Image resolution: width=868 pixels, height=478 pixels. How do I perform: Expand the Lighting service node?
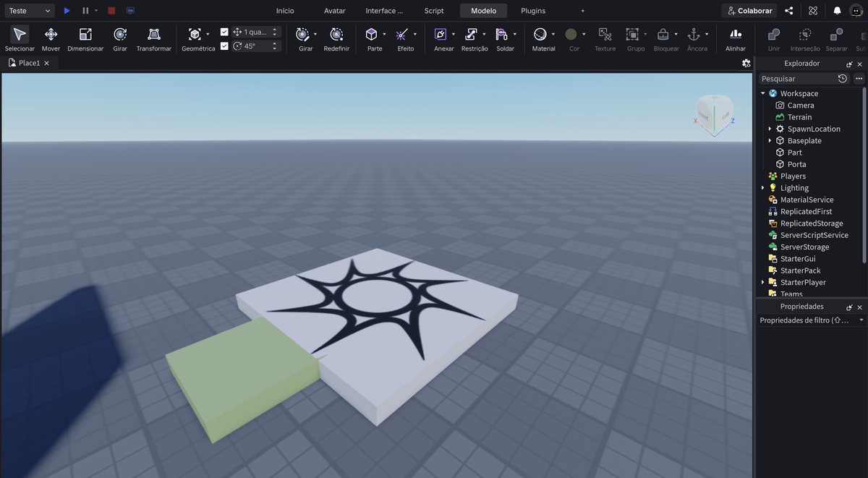tap(762, 188)
